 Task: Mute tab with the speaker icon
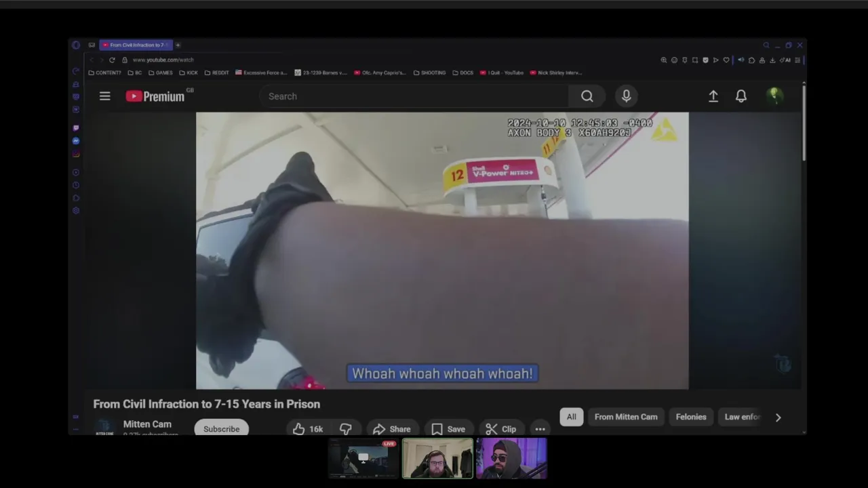coord(741,60)
